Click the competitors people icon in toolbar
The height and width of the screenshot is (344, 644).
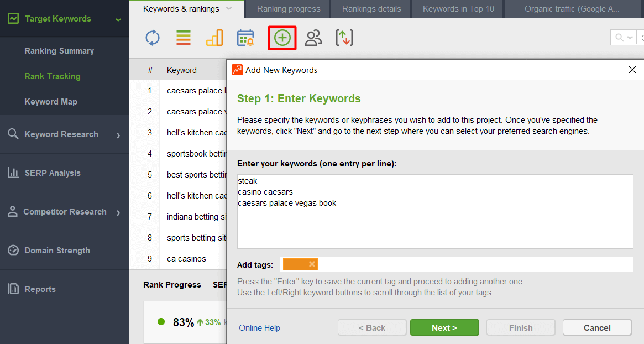(x=313, y=38)
